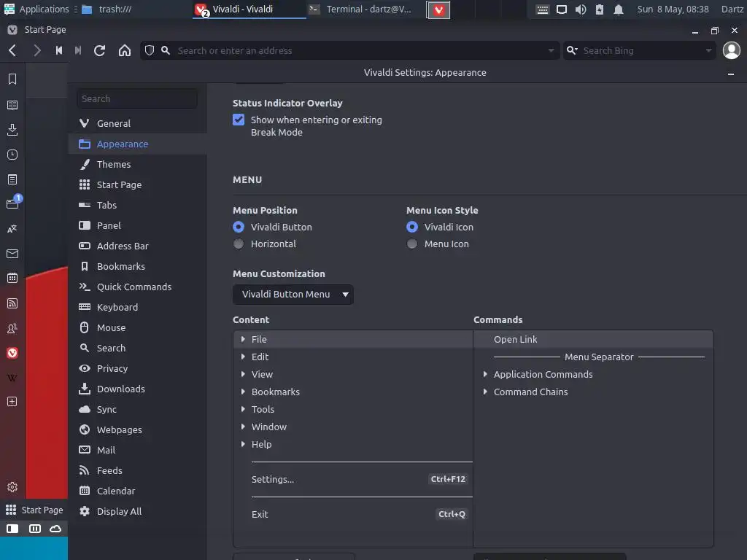Reload the current page

point(99,50)
